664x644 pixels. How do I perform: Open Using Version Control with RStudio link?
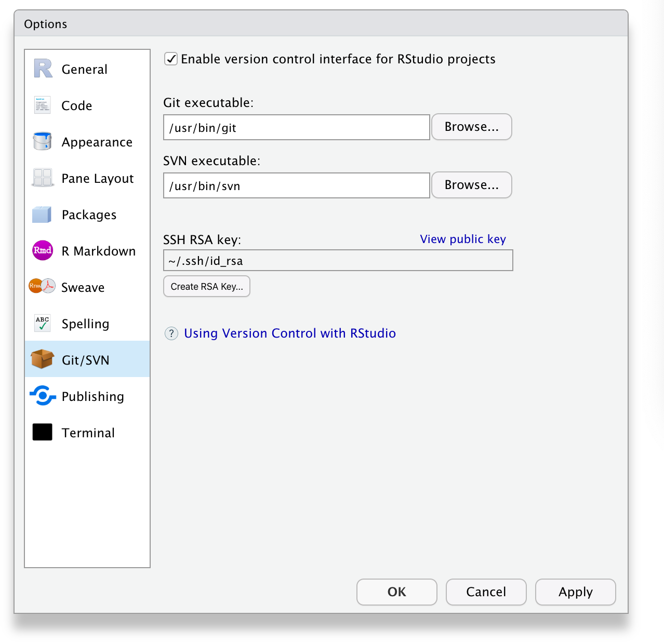290,333
